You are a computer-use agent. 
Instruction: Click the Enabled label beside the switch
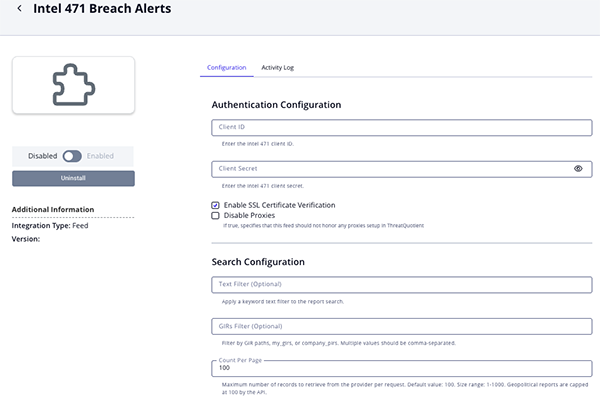100,156
